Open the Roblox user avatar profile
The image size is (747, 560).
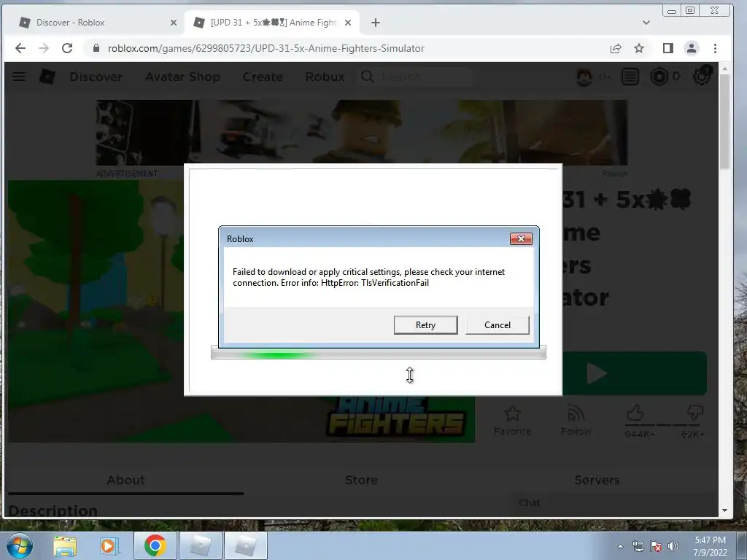coord(584,77)
